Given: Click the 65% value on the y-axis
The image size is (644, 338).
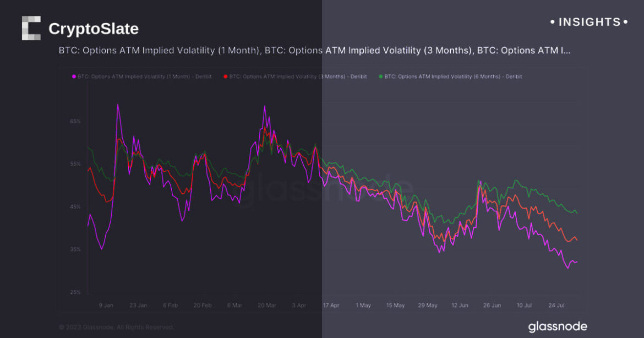Looking at the screenshot, I should click(75, 121).
